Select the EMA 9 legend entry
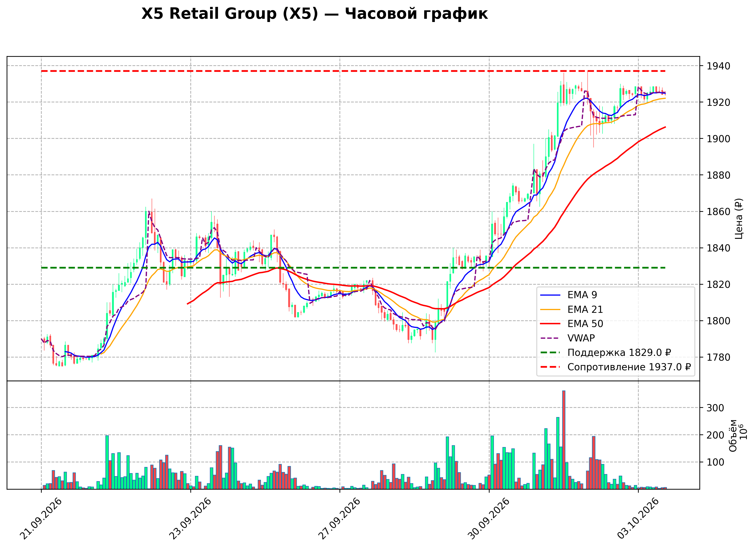Image resolution: width=756 pixels, height=548 pixels. point(569,295)
